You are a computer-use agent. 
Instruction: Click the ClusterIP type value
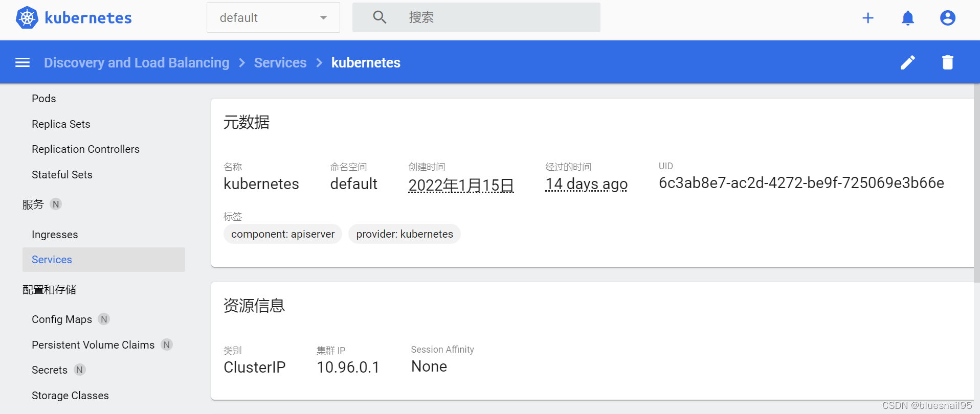pyautogui.click(x=255, y=367)
